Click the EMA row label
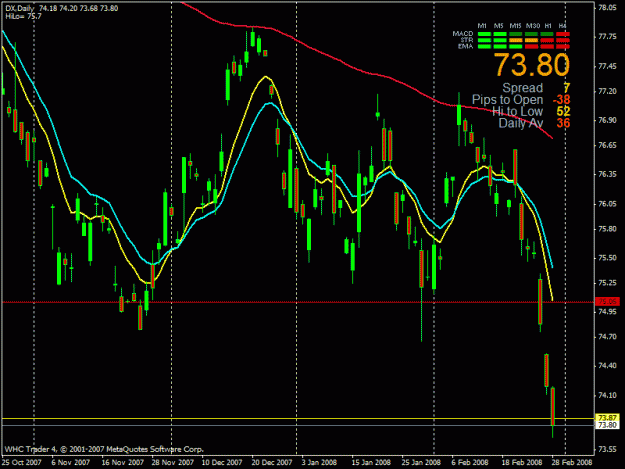Viewport: 625px width, 469px height. (x=466, y=47)
